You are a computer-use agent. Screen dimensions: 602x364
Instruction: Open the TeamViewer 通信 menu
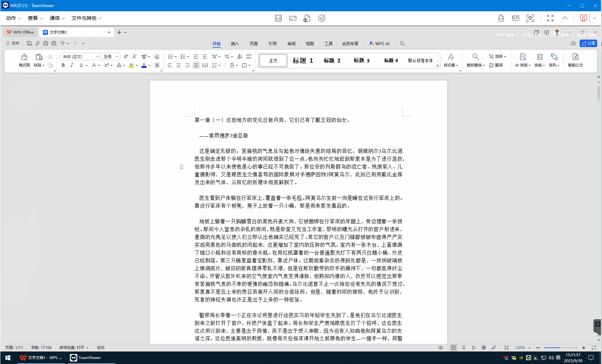(x=57, y=18)
